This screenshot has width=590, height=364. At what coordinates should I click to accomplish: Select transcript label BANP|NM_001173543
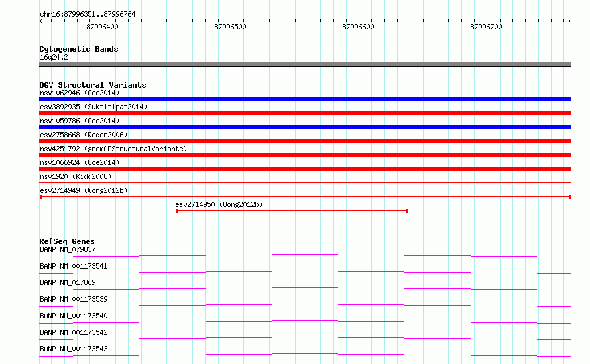74,349
